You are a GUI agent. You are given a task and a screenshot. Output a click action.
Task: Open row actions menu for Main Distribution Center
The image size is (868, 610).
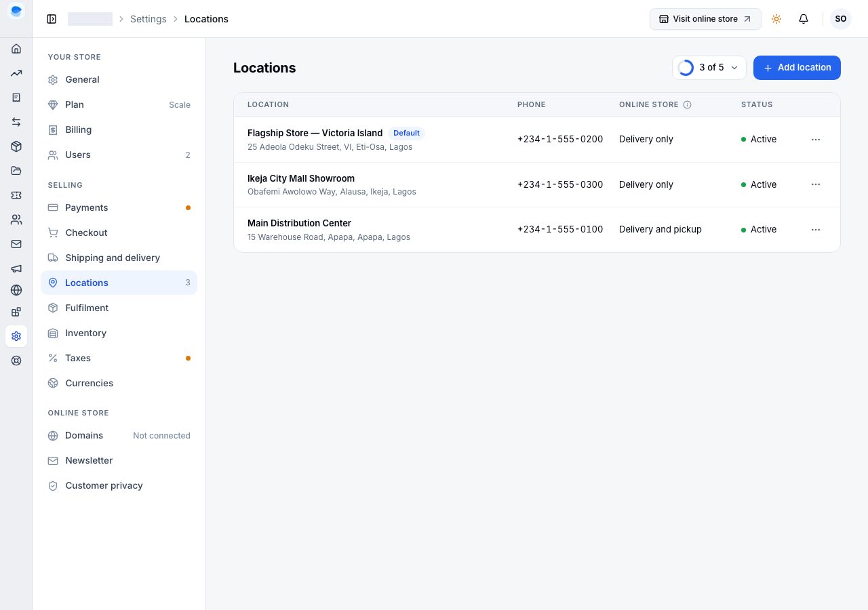point(816,230)
